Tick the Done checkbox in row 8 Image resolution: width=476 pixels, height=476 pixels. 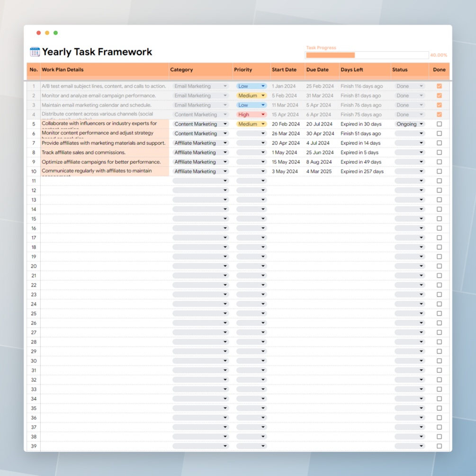pyautogui.click(x=439, y=153)
